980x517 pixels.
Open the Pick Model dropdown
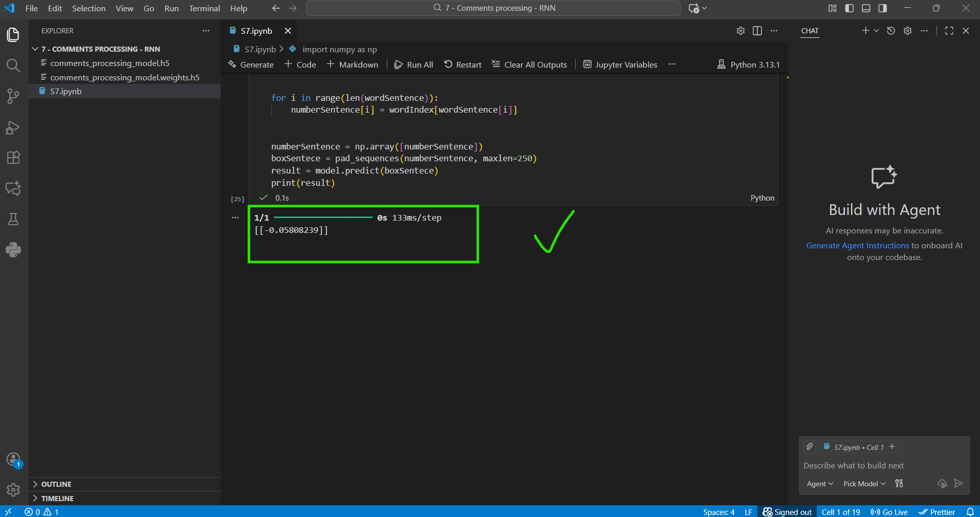(864, 484)
